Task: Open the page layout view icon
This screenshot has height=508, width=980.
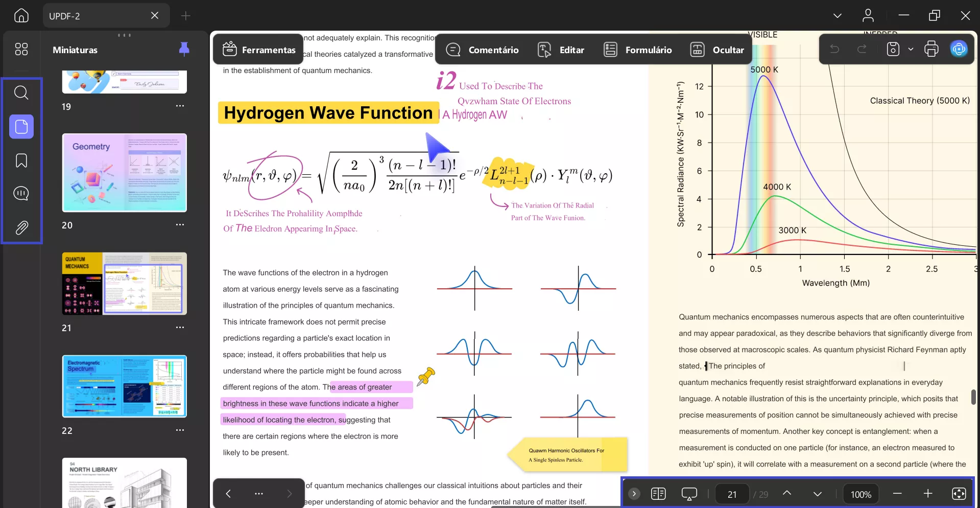Action: [x=658, y=494]
